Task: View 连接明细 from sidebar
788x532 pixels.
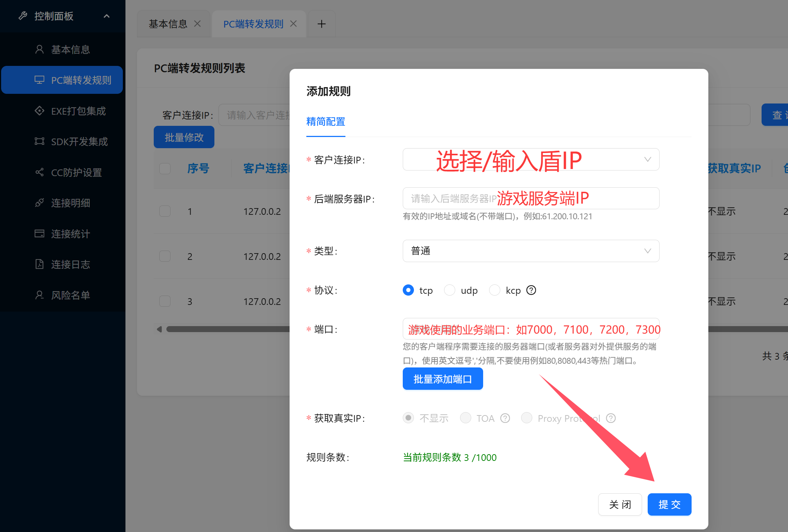Action: [x=71, y=203]
